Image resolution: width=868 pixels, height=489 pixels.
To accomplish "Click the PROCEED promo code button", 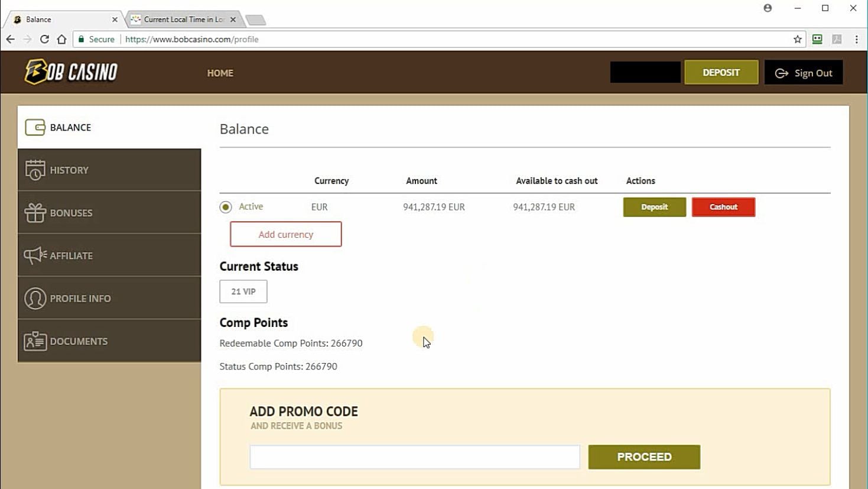I will (x=644, y=457).
